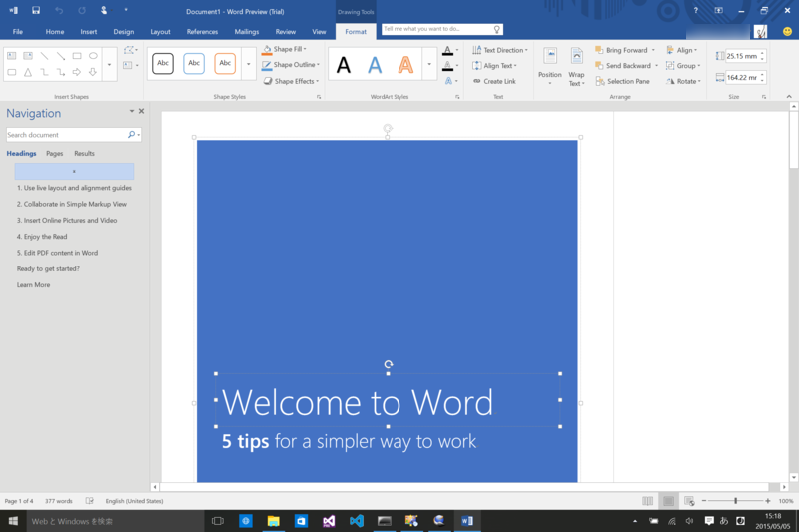Open the Insert ribbon tab
This screenshot has height=532, width=799.
(88, 32)
